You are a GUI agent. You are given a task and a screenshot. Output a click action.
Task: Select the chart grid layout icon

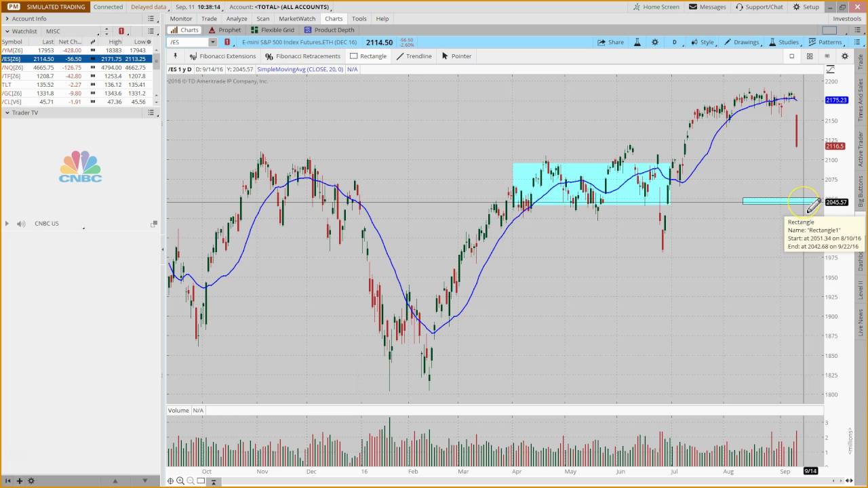(809, 56)
